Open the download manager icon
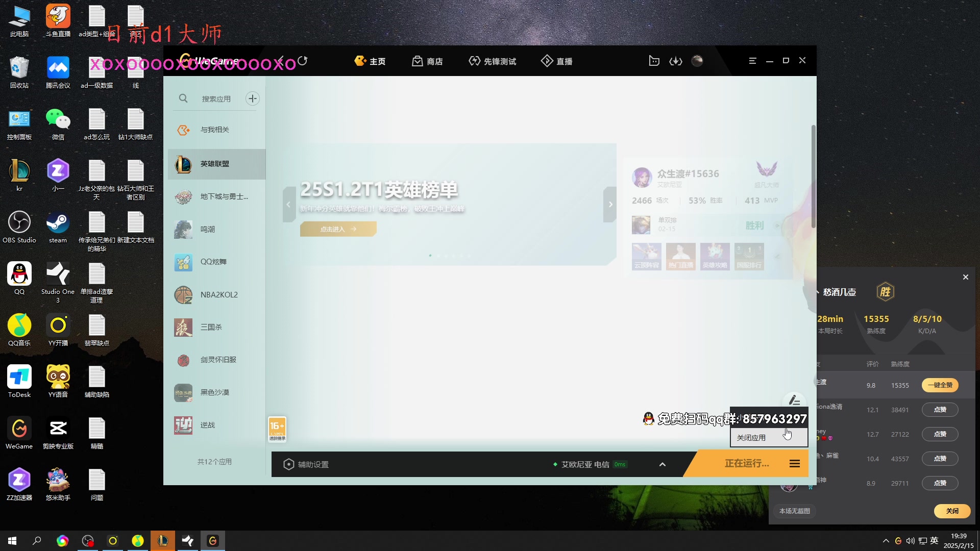The height and width of the screenshot is (551, 980). tap(676, 61)
